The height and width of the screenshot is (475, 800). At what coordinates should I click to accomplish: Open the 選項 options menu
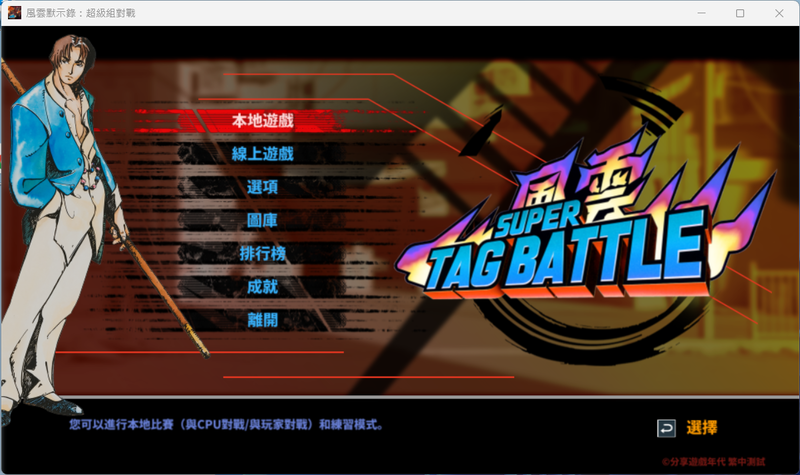(x=262, y=187)
